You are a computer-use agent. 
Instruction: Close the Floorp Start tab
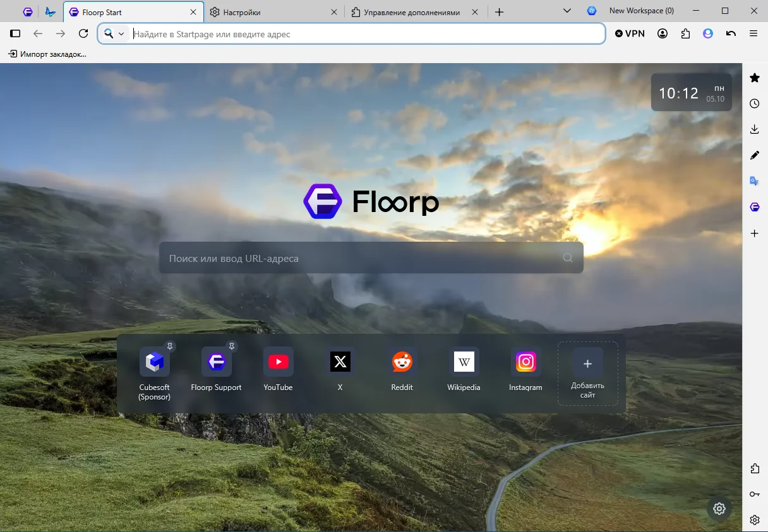pyautogui.click(x=192, y=12)
